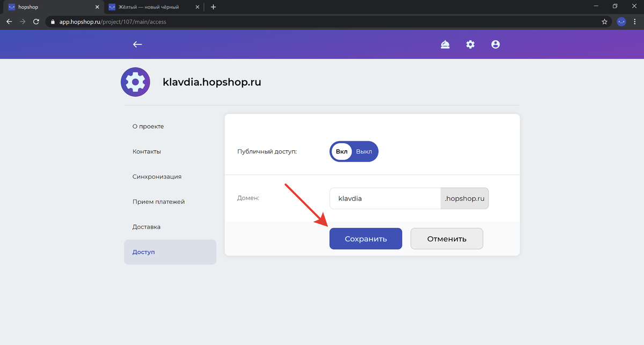644x345 pixels.
Task: Click browser forward navigation arrow
Action: pos(23,22)
